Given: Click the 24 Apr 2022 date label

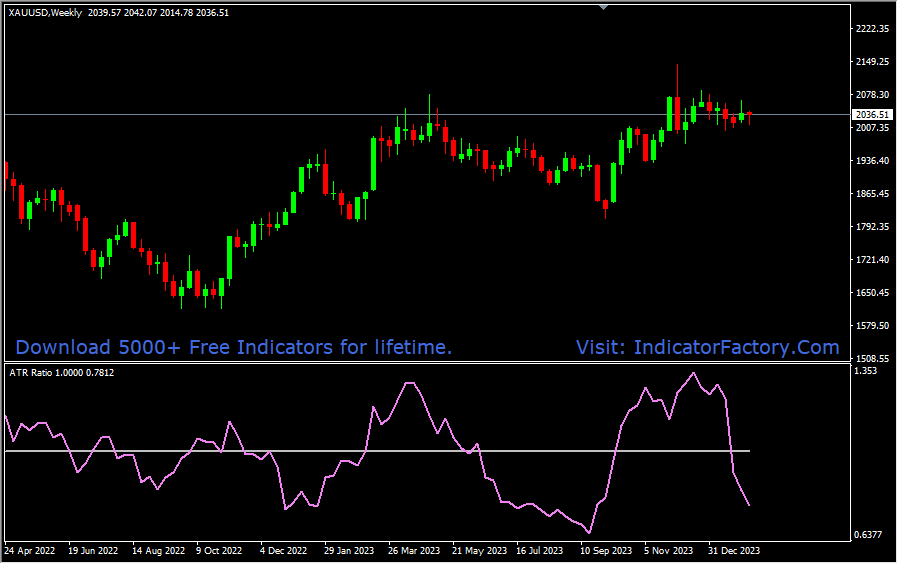Looking at the screenshot, I should click(x=29, y=551).
